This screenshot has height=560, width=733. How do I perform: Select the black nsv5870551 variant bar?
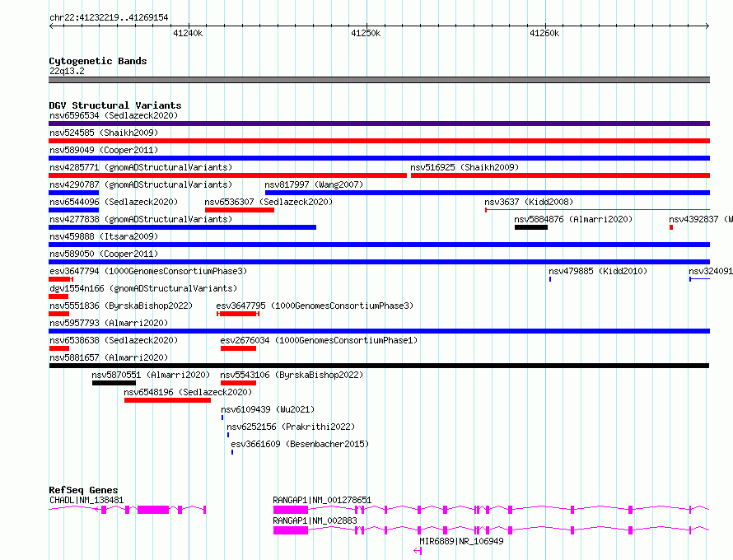(x=114, y=383)
